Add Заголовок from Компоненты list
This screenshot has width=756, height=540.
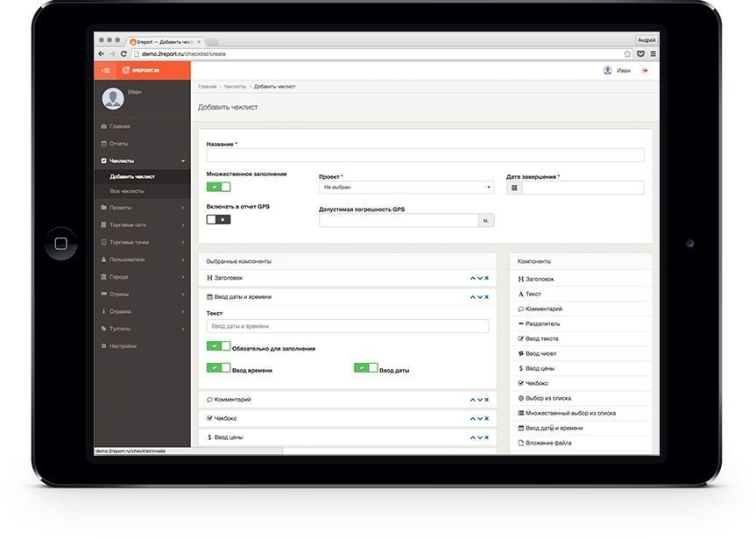click(x=581, y=279)
